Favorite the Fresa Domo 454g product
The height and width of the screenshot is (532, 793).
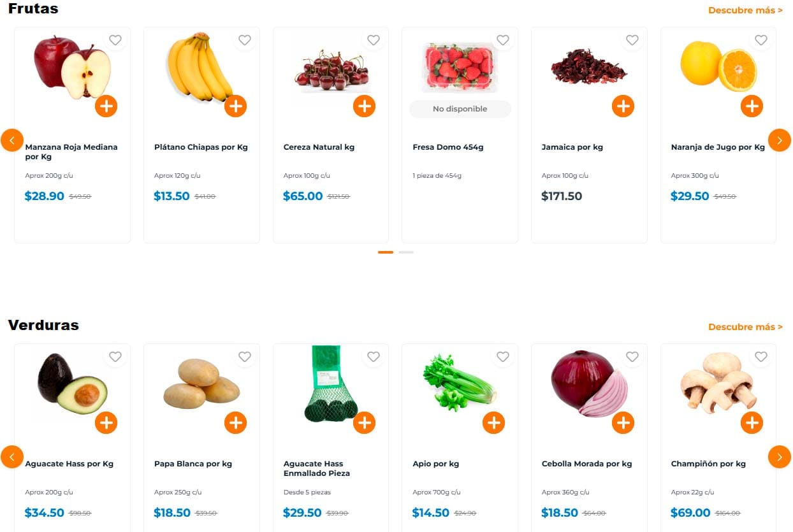(502, 40)
